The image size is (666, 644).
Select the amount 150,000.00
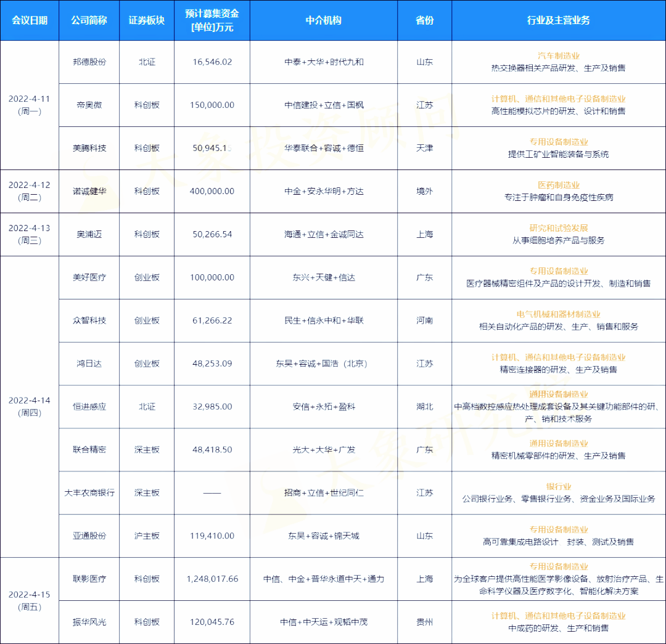pos(212,105)
